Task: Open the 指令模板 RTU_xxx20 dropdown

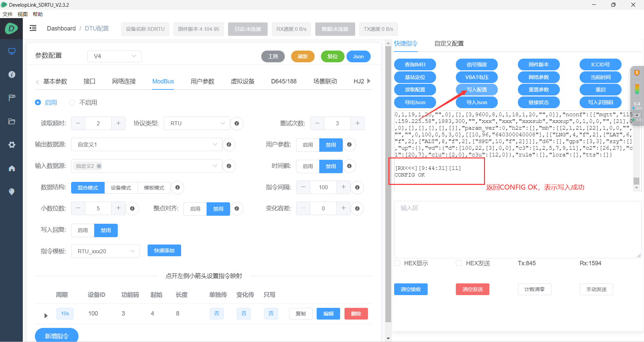Action: tap(105, 251)
